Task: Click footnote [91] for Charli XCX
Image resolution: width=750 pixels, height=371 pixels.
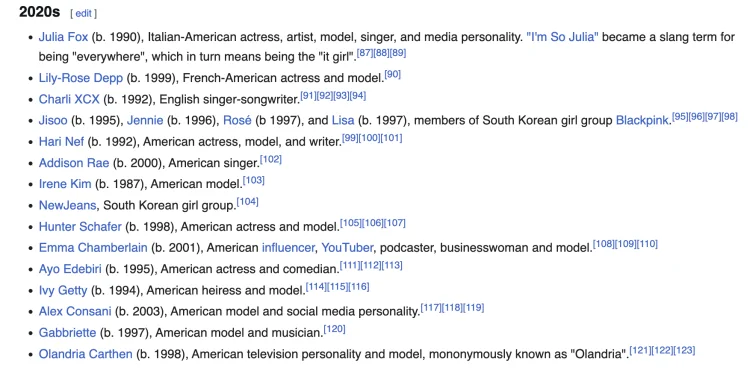Action: (309, 96)
